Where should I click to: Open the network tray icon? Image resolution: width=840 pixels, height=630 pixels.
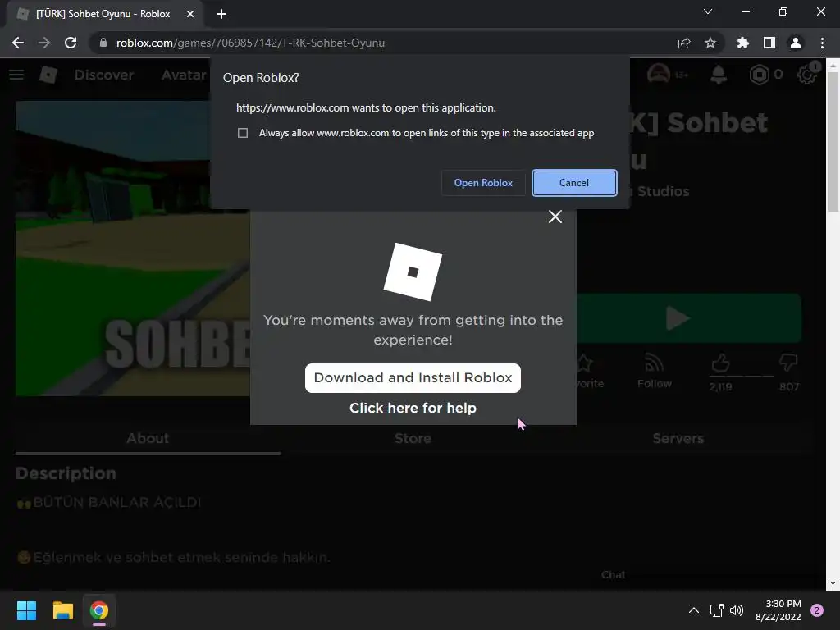coord(716,610)
